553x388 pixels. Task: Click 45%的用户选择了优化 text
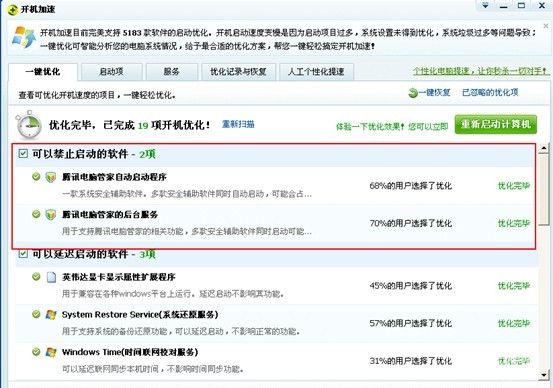(x=411, y=286)
